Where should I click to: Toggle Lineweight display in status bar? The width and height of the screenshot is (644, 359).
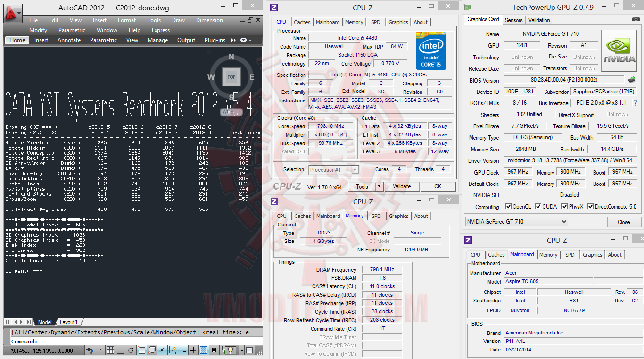[193, 351]
